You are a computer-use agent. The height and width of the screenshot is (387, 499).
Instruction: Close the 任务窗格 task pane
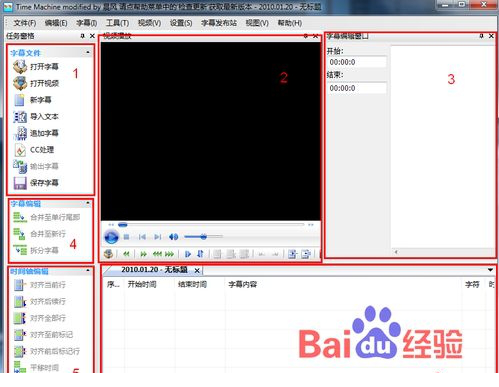click(92, 36)
